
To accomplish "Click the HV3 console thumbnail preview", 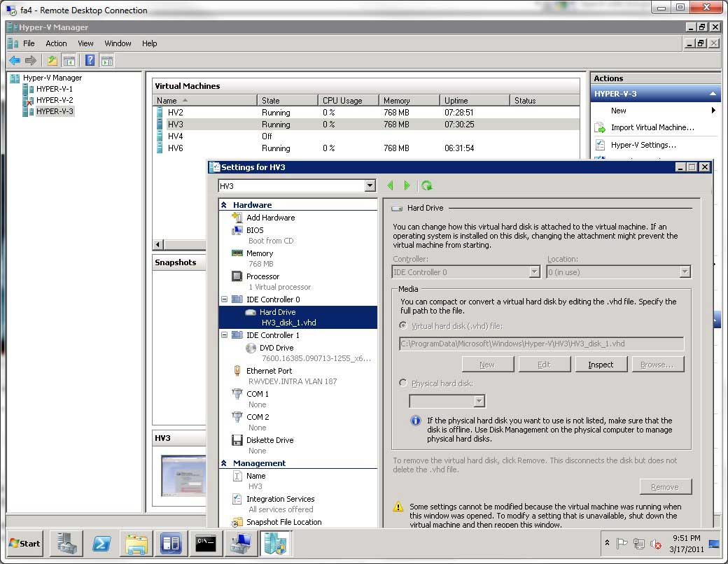I will (x=183, y=476).
